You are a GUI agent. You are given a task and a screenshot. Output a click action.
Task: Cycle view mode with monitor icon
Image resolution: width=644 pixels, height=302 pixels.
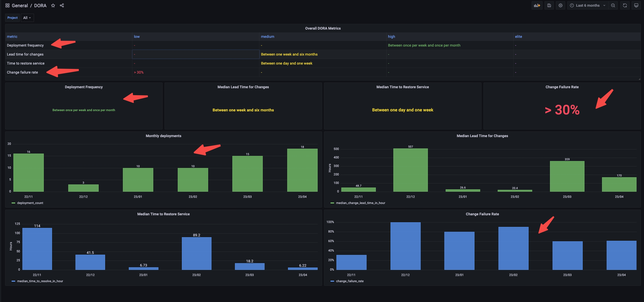[x=636, y=5]
